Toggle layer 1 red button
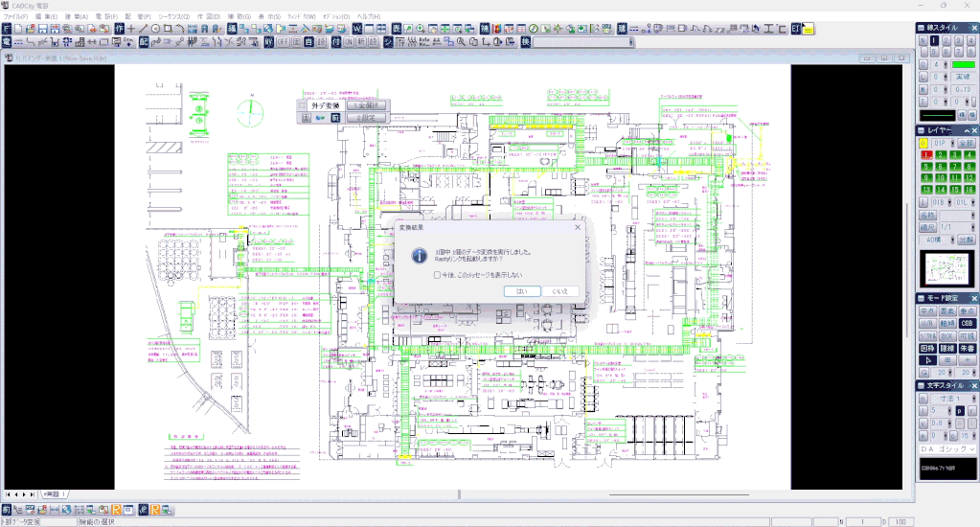 tap(925, 154)
